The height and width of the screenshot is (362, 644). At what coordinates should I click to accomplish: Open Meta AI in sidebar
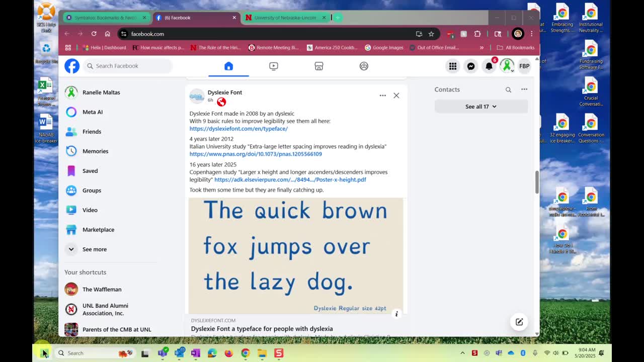click(111, 112)
